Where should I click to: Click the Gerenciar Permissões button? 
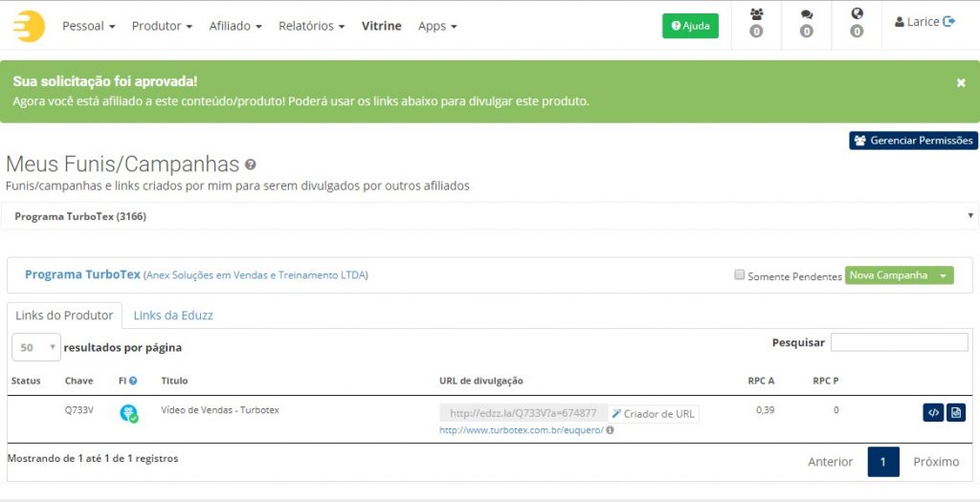coord(913,141)
